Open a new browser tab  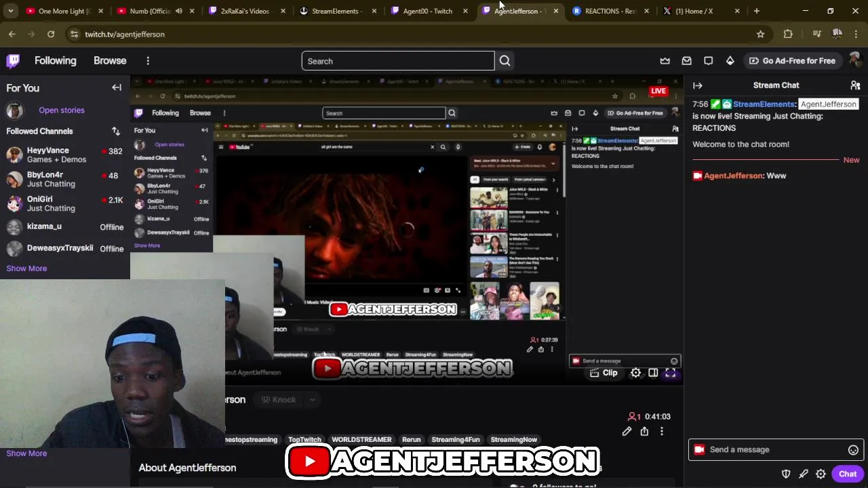(757, 11)
